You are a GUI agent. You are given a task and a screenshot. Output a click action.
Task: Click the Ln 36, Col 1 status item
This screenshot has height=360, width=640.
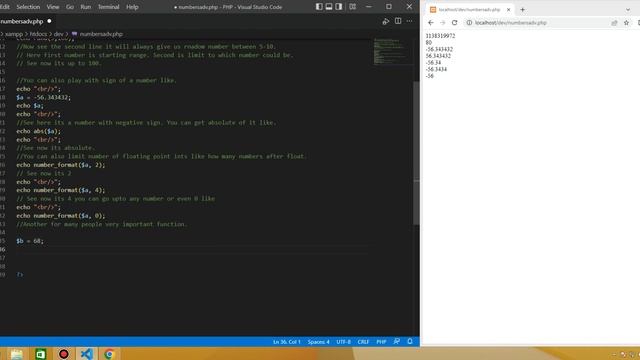287,342
